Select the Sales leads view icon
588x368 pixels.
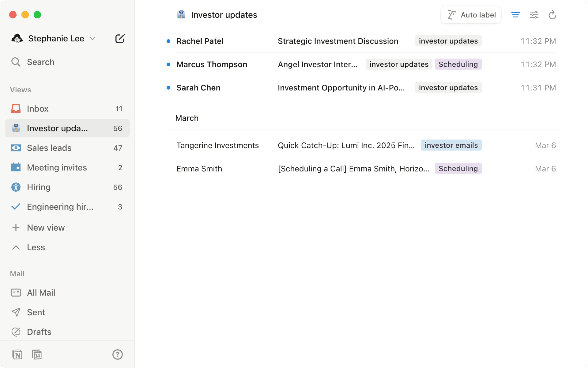pos(16,148)
